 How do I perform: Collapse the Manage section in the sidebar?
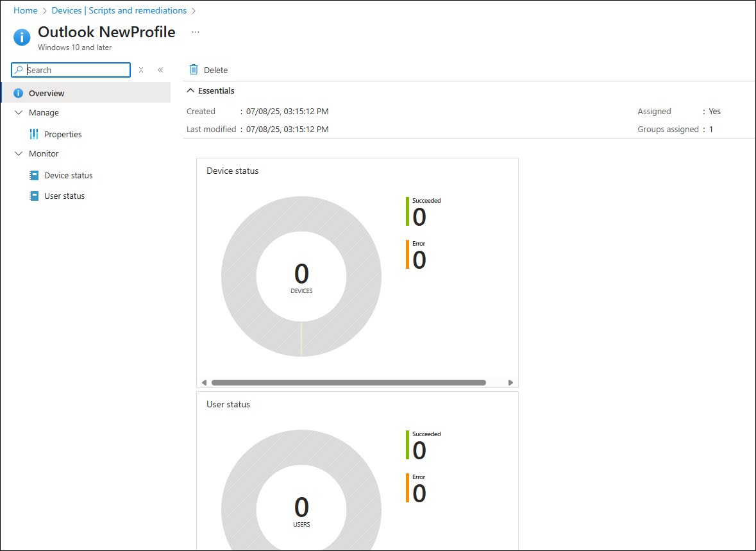coord(18,112)
